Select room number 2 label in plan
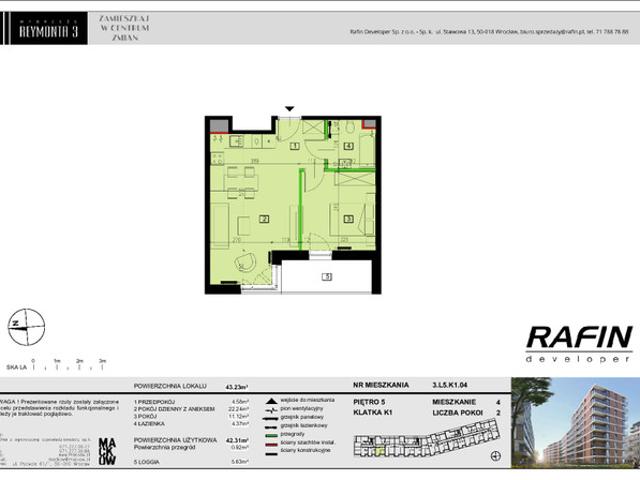Viewport: 640px width, 480px height. click(x=264, y=219)
